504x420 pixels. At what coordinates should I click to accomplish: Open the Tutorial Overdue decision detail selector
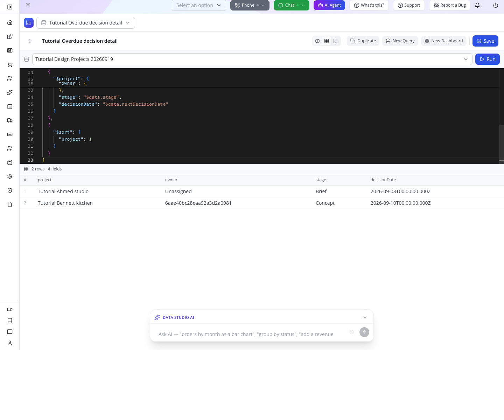point(86,23)
